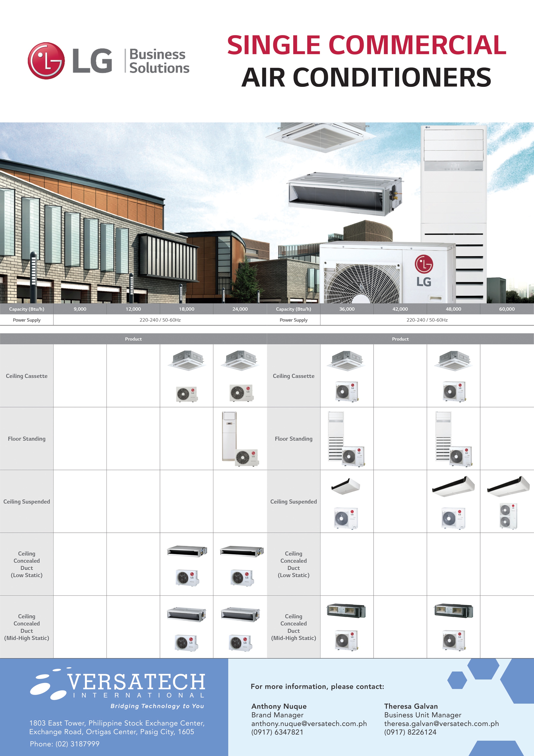Click the left Ceiling Cassette row label
This screenshot has height=756, width=534.
coord(27,376)
